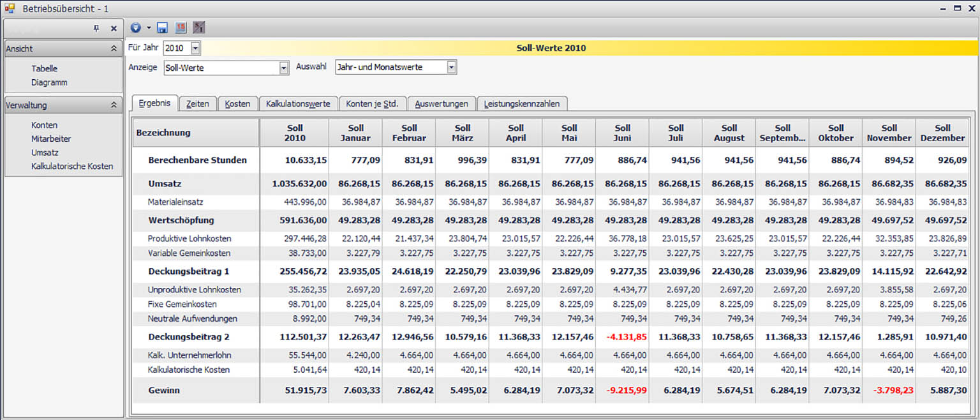Close the left sidebar panel
This screenshot has width=980, height=420.
tap(114, 29)
